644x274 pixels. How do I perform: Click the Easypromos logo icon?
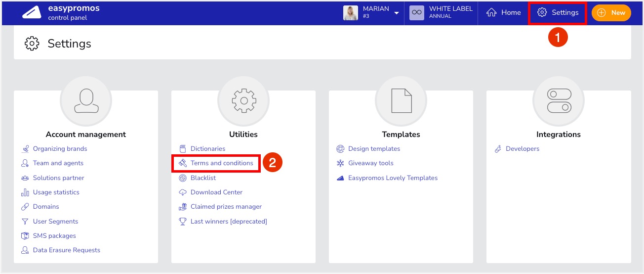point(32,13)
